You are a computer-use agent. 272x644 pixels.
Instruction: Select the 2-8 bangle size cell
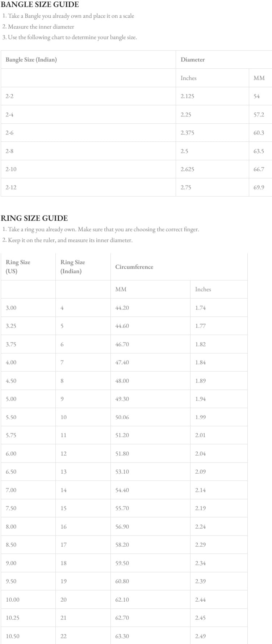[9, 151]
